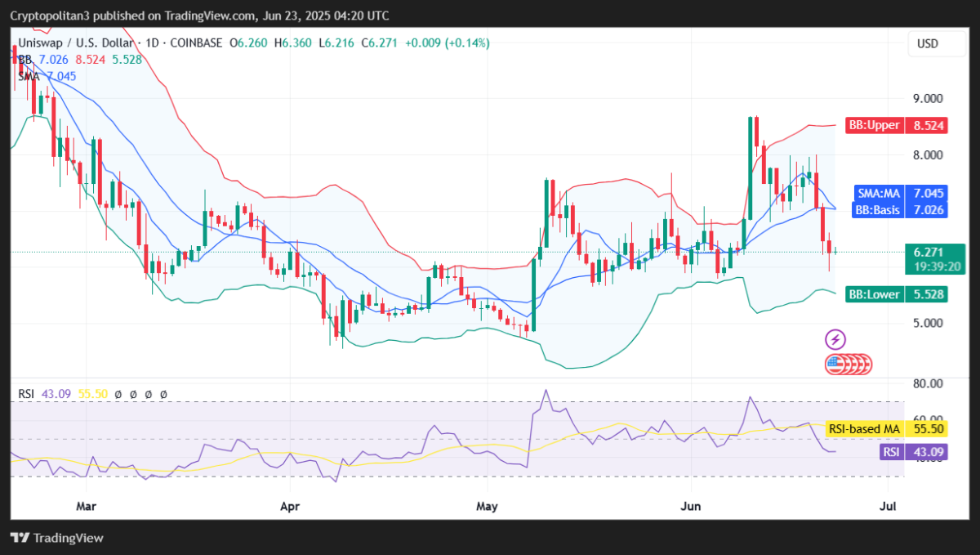Click the BB:Basis price axis label
This screenshot has width=980, height=555.
877,209
